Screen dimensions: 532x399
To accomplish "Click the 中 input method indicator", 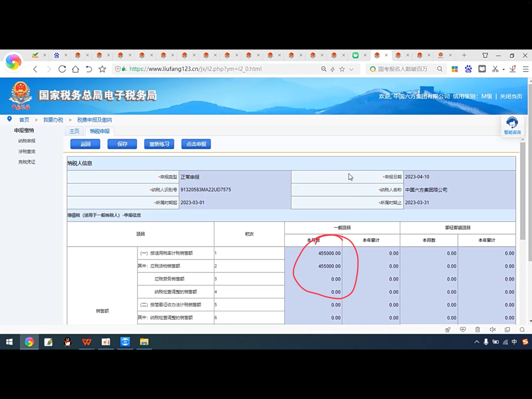I will click(514, 342).
